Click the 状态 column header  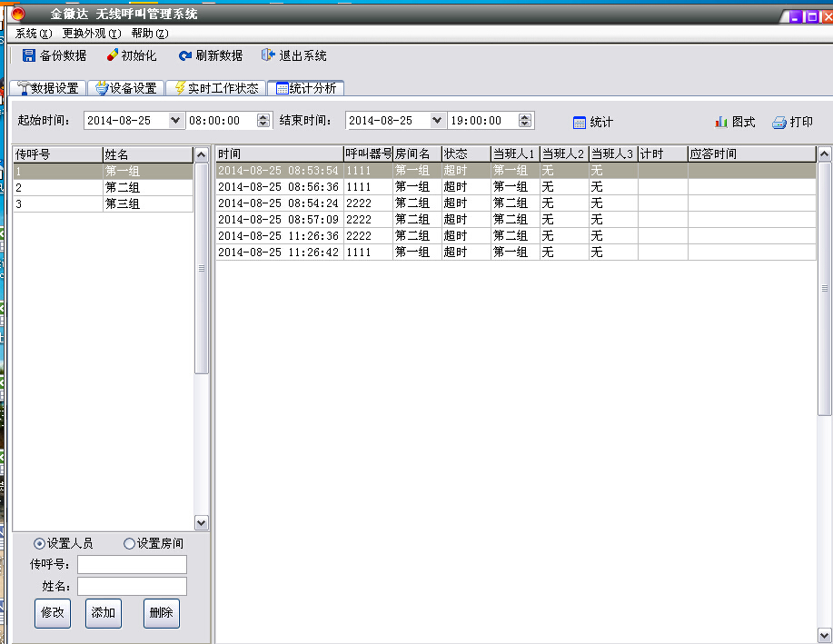click(x=466, y=154)
